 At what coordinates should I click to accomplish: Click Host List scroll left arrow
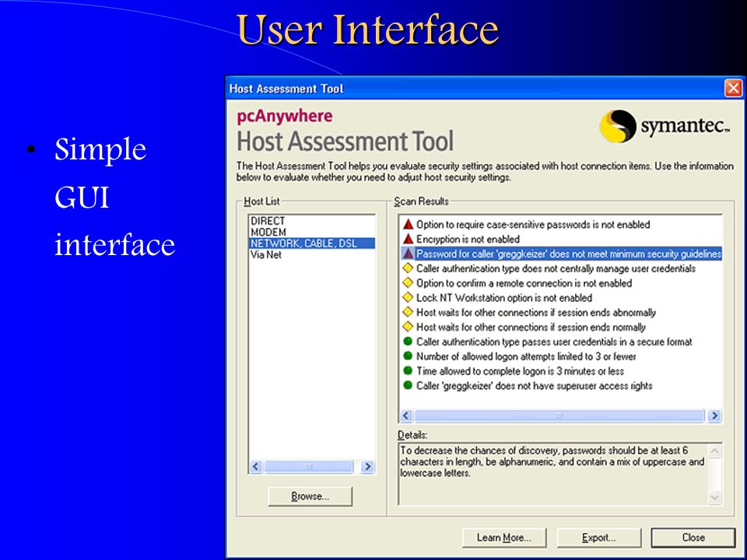tap(256, 466)
